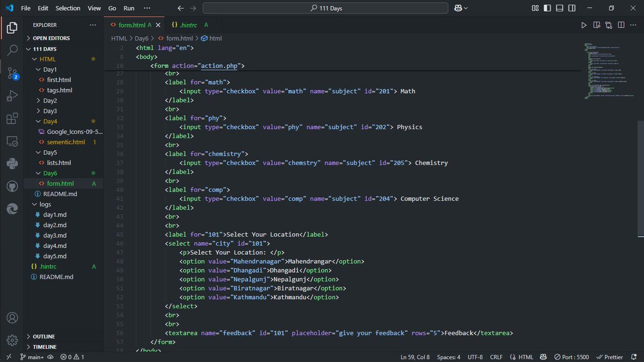The height and width of the screenshot is (362, 644).
Task: Expand the Day2 folder
Action: [64, 100]
